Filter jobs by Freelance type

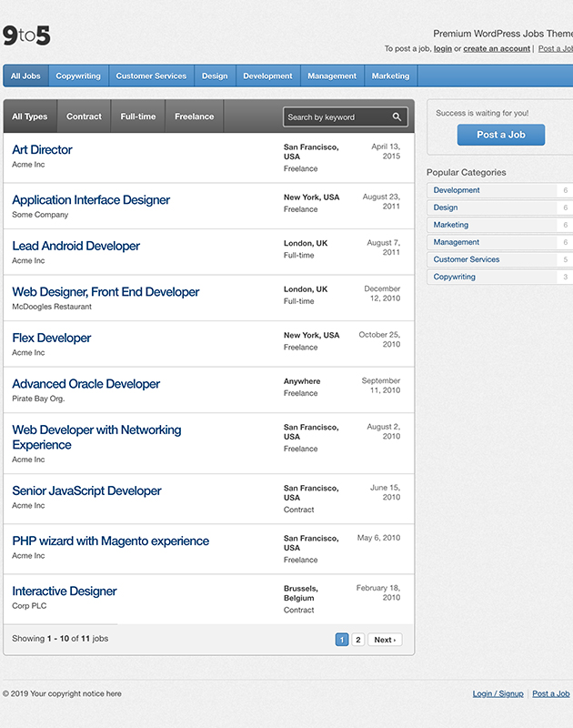point(193,116)
